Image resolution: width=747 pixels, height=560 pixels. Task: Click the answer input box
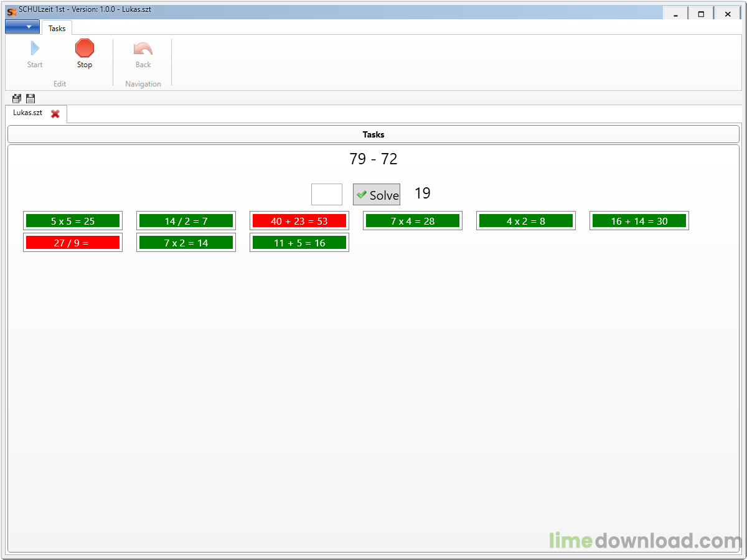click(327, 194)
